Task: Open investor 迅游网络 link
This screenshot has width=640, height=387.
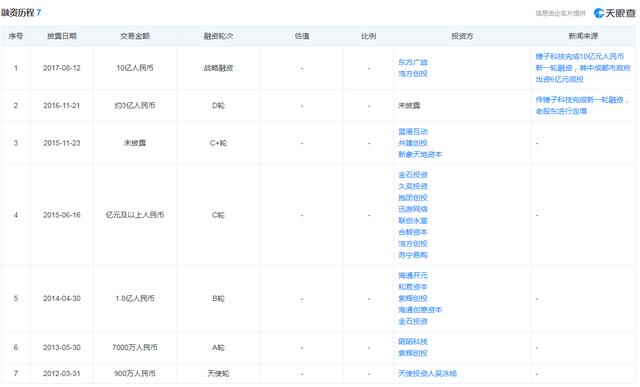Action: [x=413, y=209]
